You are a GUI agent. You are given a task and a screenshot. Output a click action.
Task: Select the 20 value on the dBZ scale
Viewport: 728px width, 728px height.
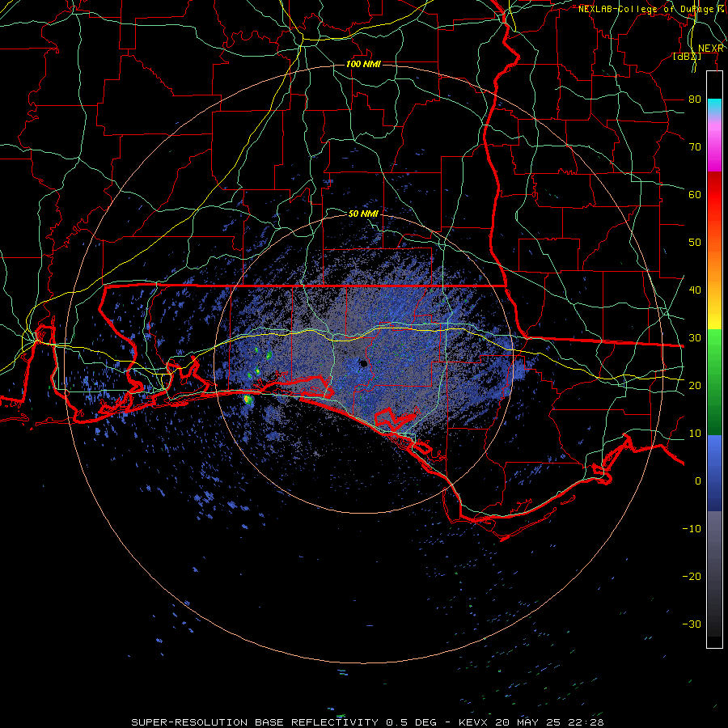(x=695, y=386)
